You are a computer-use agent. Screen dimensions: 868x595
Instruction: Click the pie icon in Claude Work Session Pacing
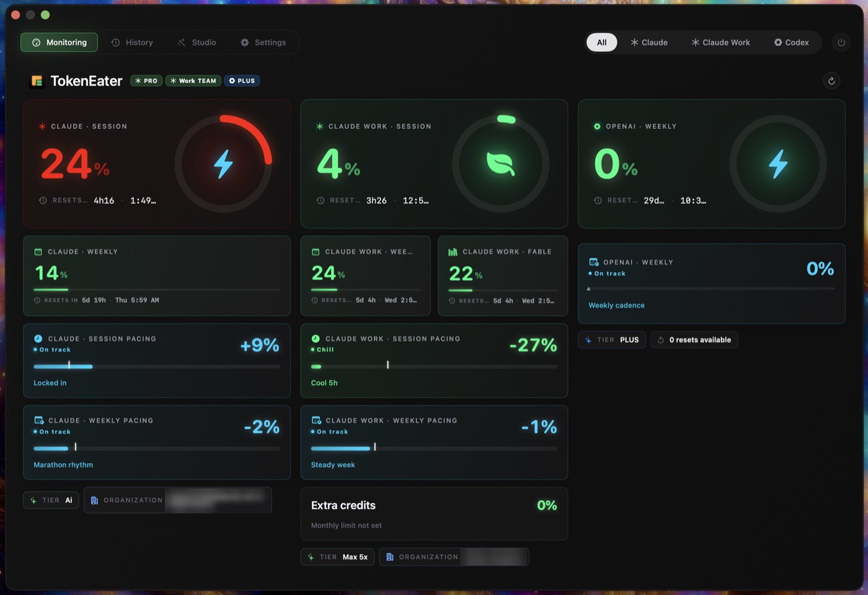point(315,338)
